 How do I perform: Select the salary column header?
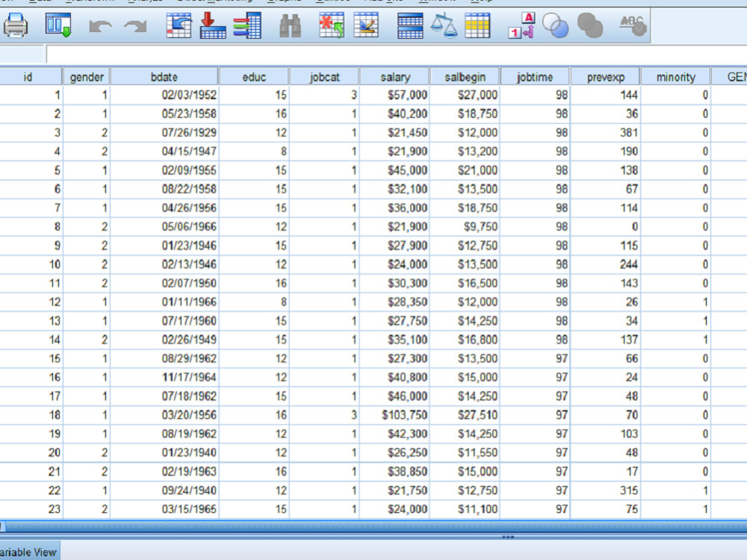[394, 76]
